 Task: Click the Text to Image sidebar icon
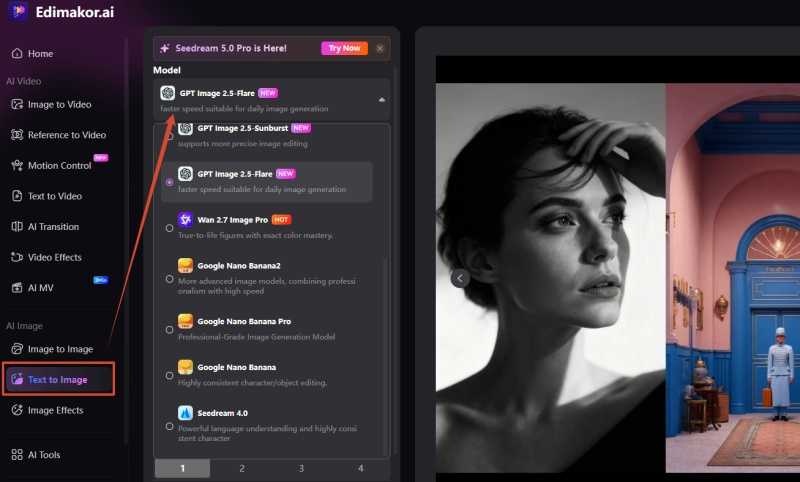[x=17, y=379]
